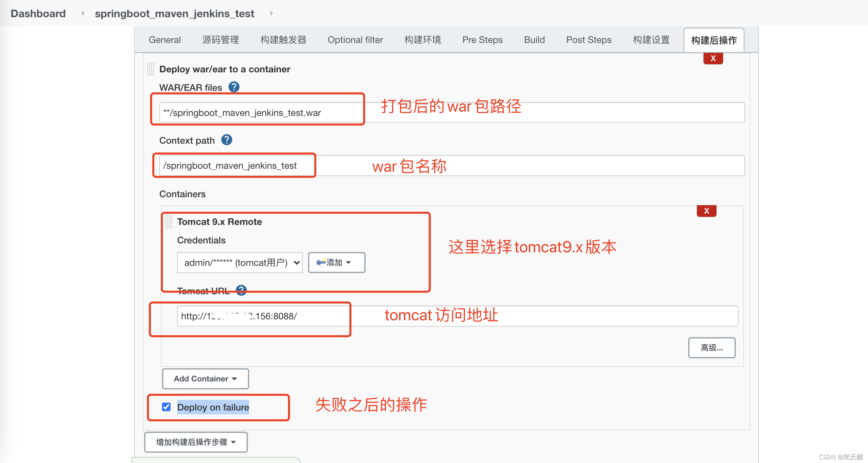Expand the 增加构建后操作步骤 dropdown
The height and width of the screenshot is (463, 868).
[195, 441]
